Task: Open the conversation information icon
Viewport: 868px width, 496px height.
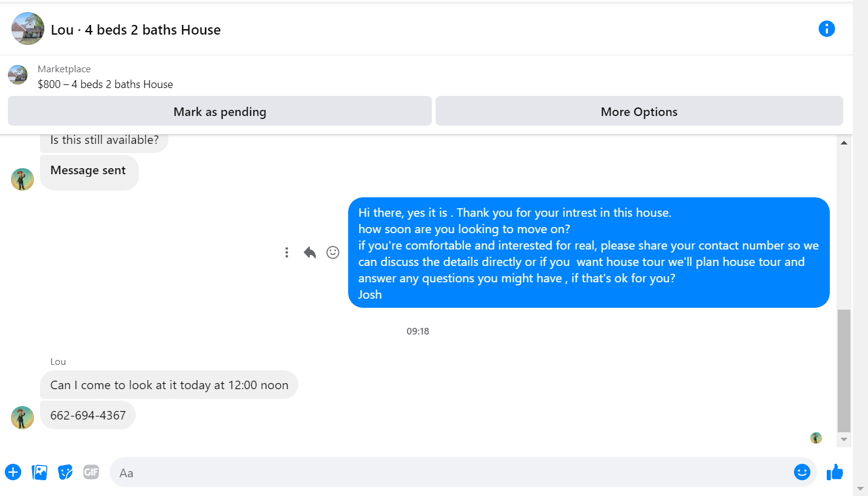Action: (827, 29)
